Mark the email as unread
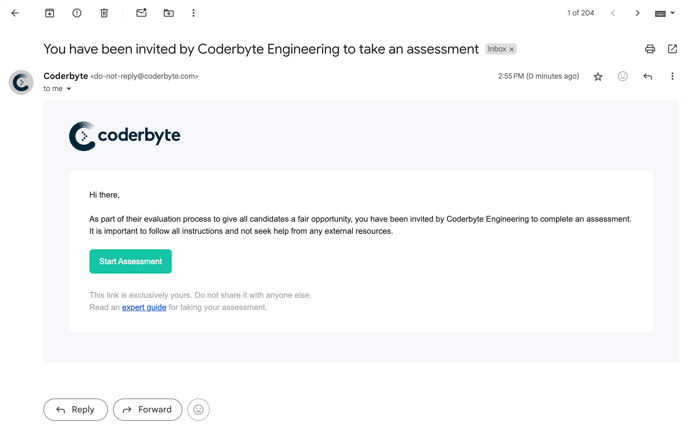This screenshot has width=688, height=431. coord(141,13)
